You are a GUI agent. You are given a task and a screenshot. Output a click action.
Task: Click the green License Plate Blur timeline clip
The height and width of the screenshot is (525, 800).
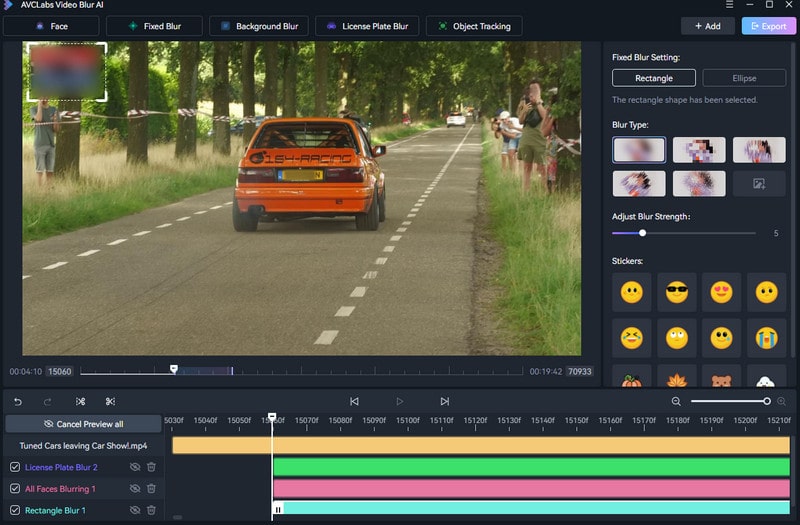[532, 467]
